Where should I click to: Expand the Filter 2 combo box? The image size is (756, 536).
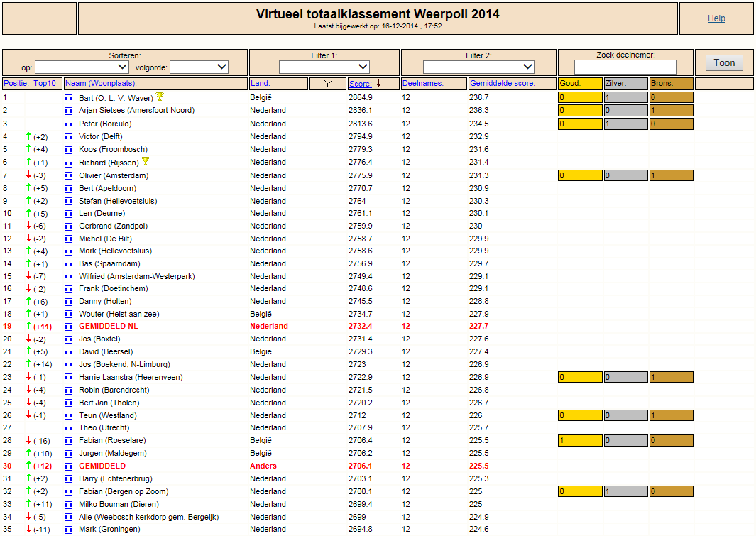point(478,67)
